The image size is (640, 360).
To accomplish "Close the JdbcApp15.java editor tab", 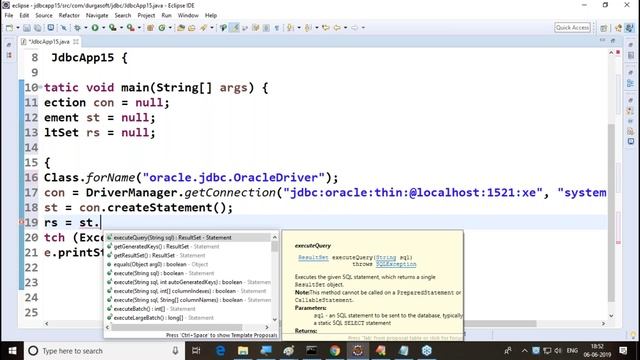I will click(76, 42).
